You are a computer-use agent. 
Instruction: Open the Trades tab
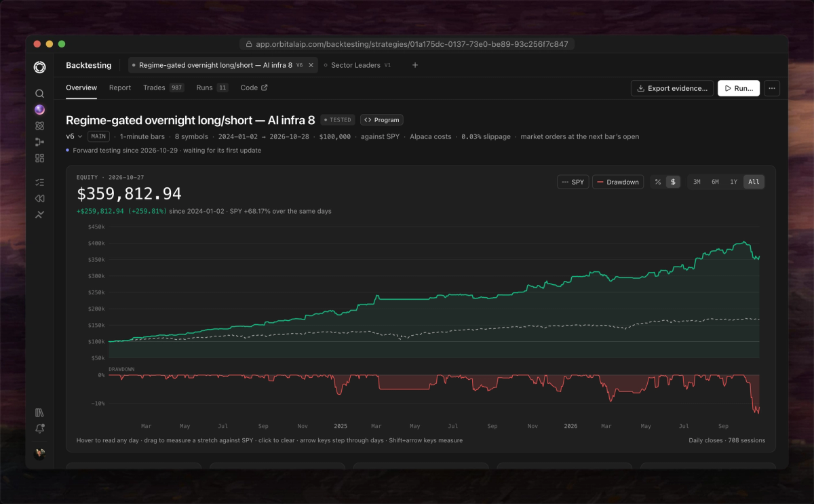[x=163, y=88]
